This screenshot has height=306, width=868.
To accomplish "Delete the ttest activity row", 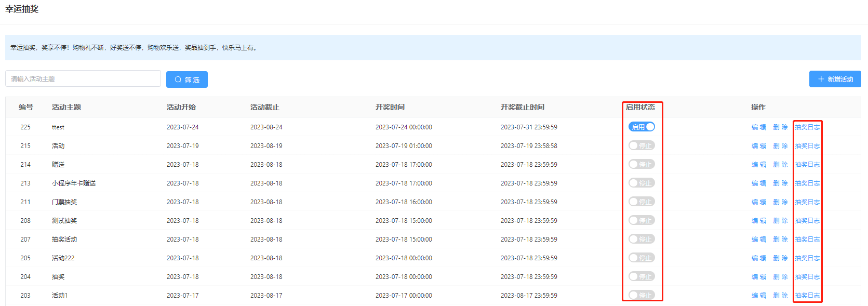I will click(780, 127).
